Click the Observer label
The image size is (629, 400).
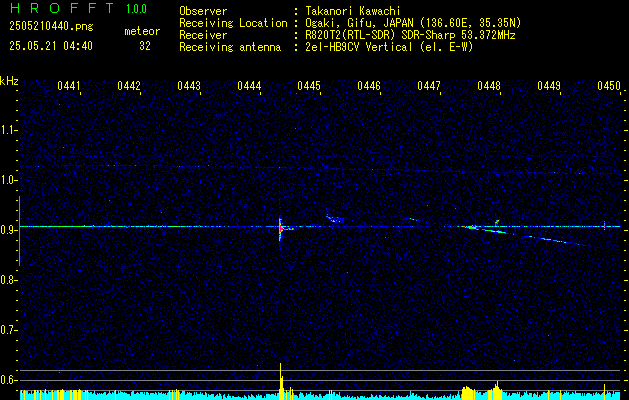pyautogui.click(x=203, y=11)
